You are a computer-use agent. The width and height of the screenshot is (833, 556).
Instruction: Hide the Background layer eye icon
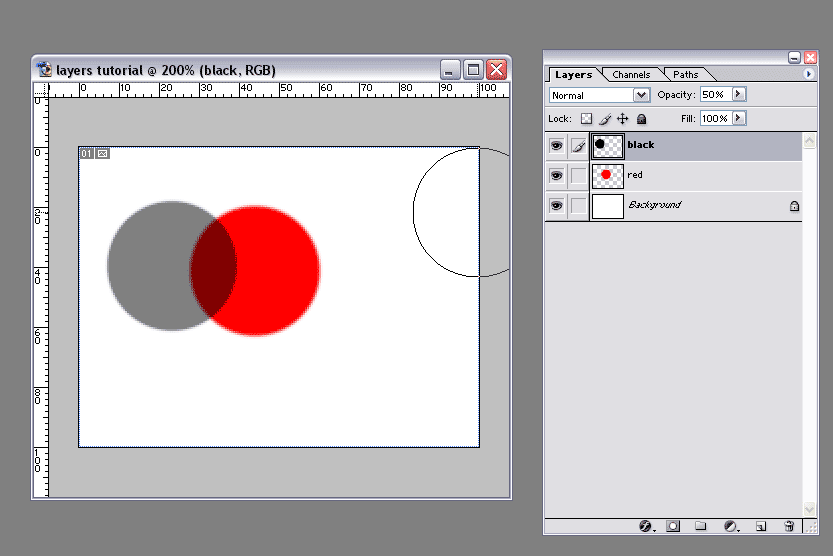[x=556, y=206]
